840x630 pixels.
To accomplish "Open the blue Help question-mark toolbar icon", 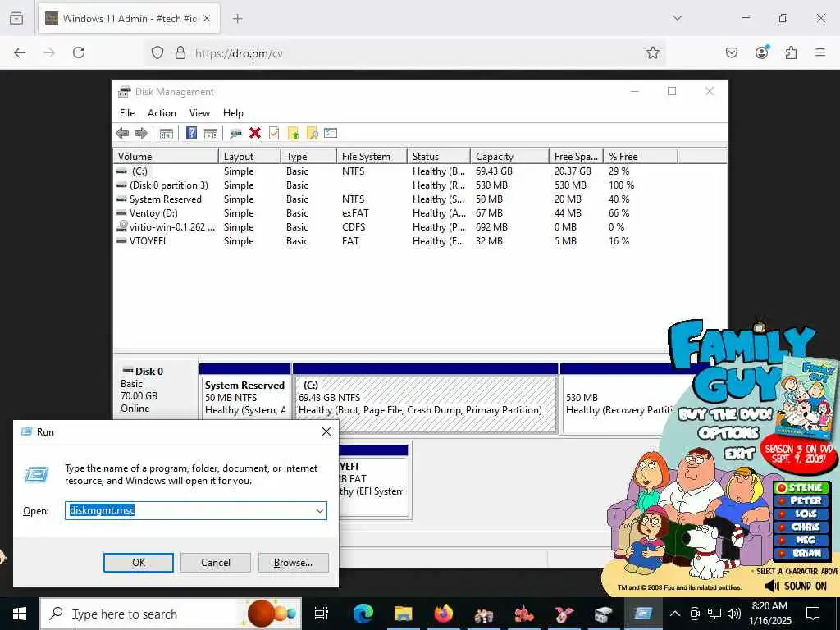I will [x=191, y=133].
